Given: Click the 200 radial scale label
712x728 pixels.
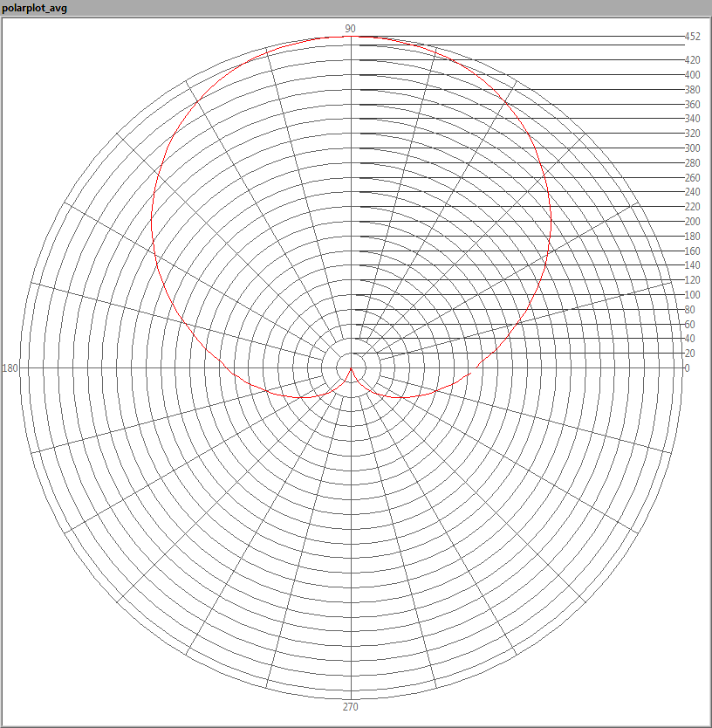Looking at the screenshot, I should pos(692,222).
